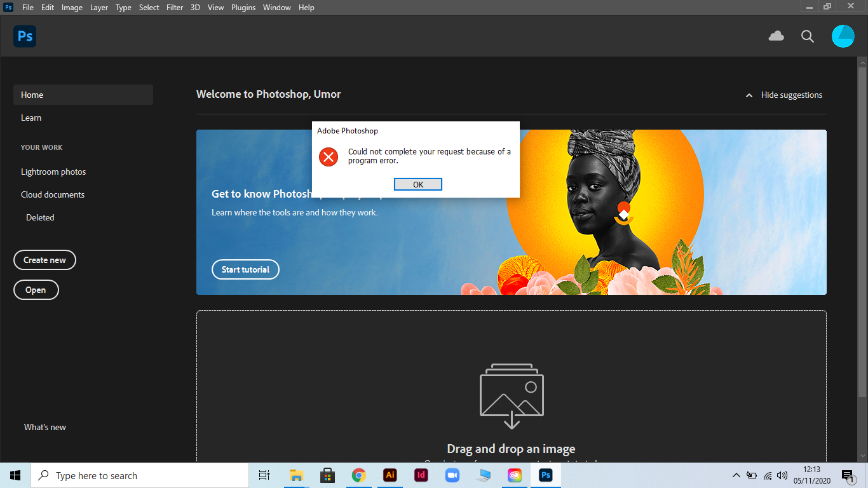Select Lightroom photos in the sidebar
Image resolution: width=868 pixels, height=488 pixels.
pyautogui.click(x=53, y=172)
